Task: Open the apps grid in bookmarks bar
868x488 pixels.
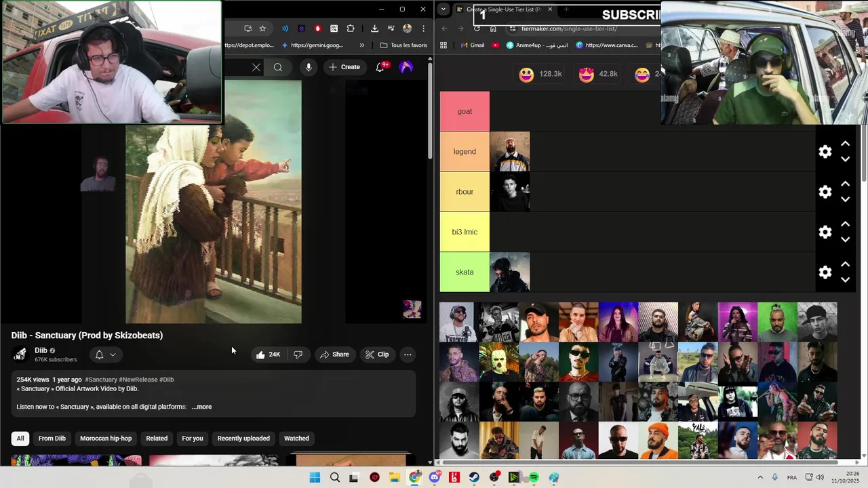Action: [x=443, y=45]
